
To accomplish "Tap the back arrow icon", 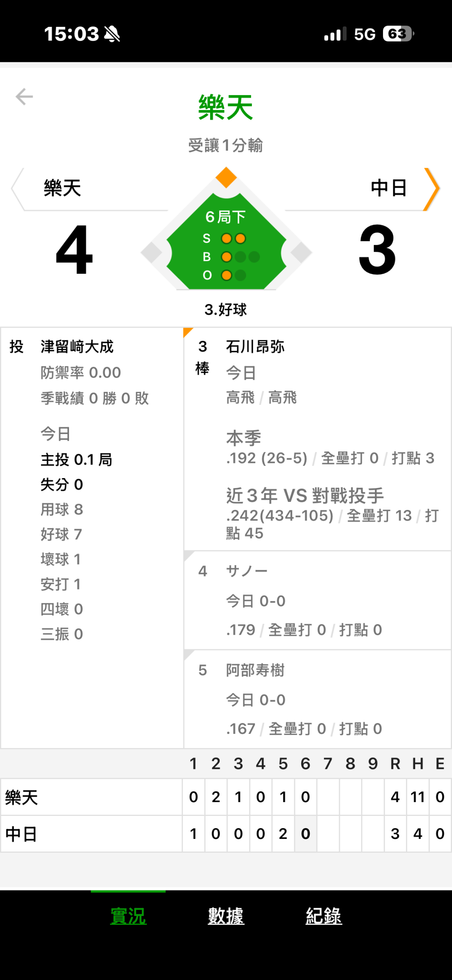I will pos(24,97).
